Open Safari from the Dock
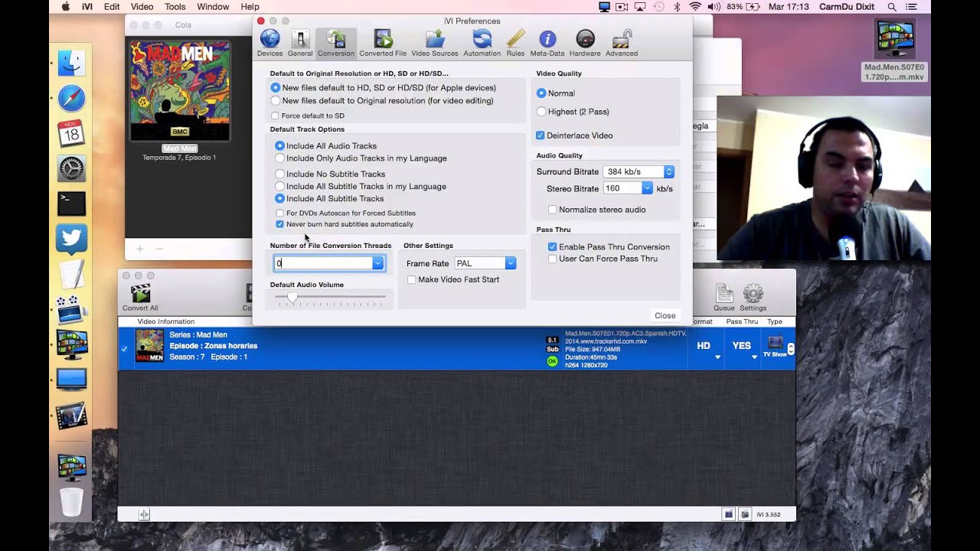Image resolution: width=980 pixels, height=551 pixels. click(71, 99)
